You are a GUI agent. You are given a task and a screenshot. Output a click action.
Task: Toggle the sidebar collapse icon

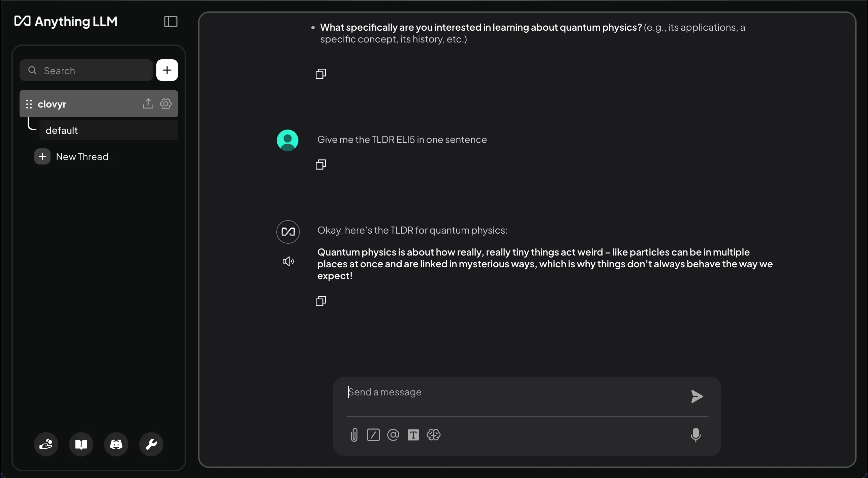point(170,22)
